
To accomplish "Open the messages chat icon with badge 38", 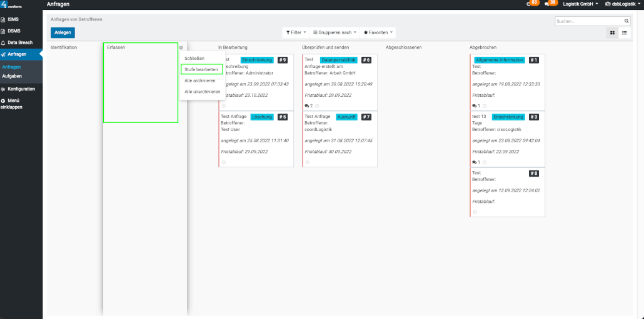I will [x=547, y=4].
